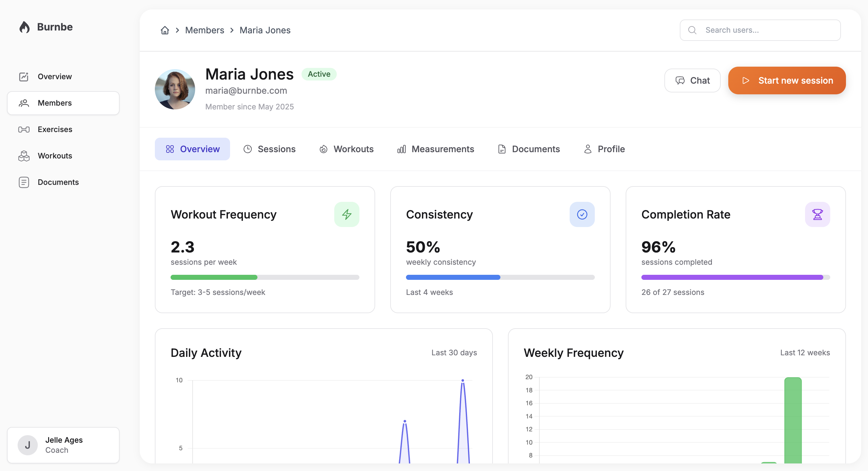Go home via breadcrumb house icon
This screenshot has width=868, height=471.
click(165, 30)
